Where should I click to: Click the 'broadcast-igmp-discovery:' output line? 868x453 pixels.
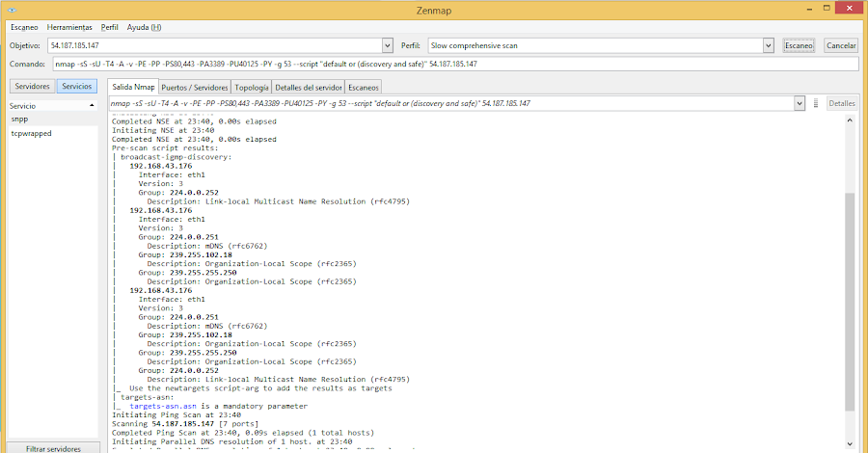pyautogui.click(x=176, y=157)
